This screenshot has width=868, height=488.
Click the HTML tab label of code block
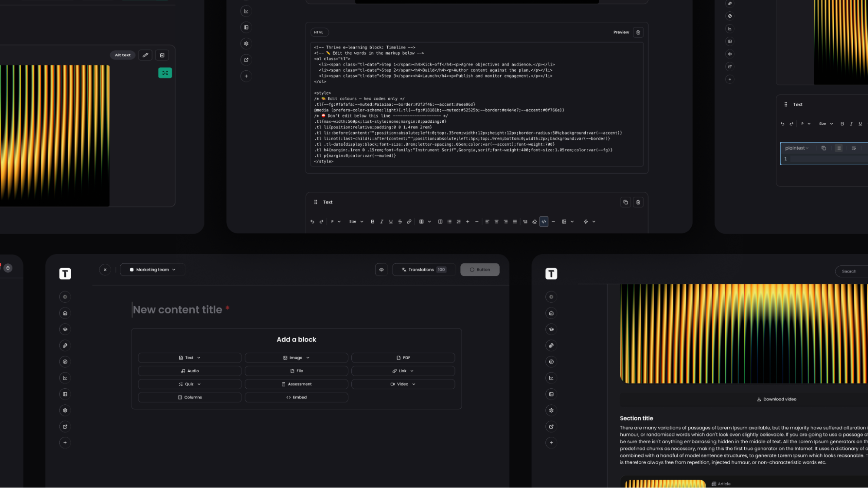(x=319, y=33)
